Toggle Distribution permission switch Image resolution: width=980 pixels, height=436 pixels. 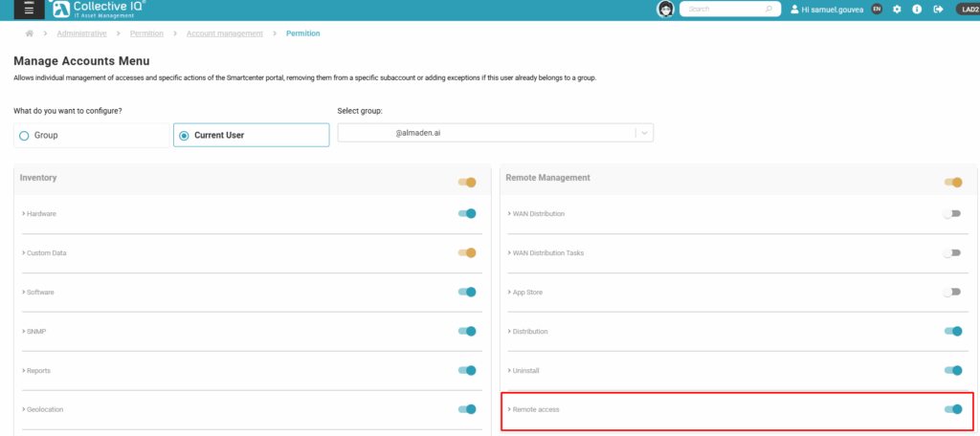point(953,331)
